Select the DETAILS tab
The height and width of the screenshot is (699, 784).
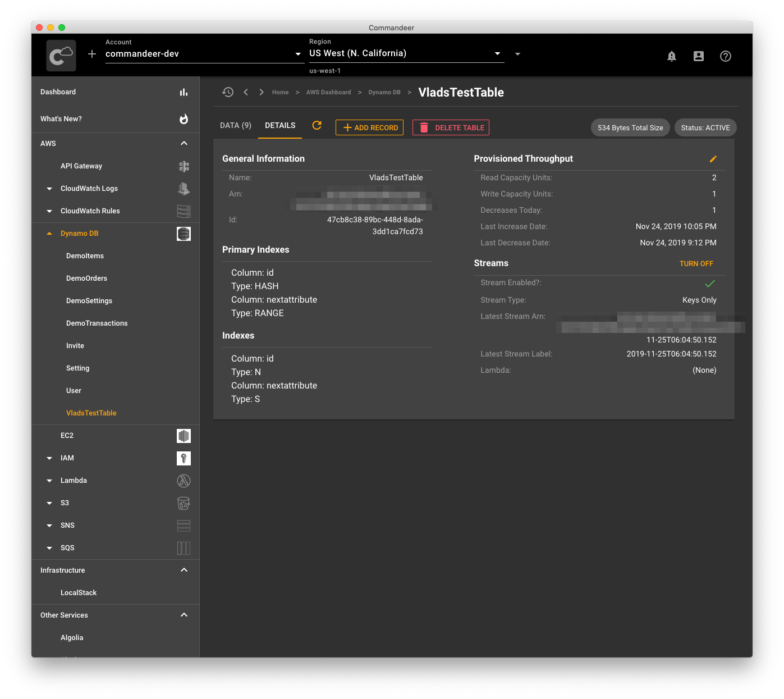tap(280, 126)
